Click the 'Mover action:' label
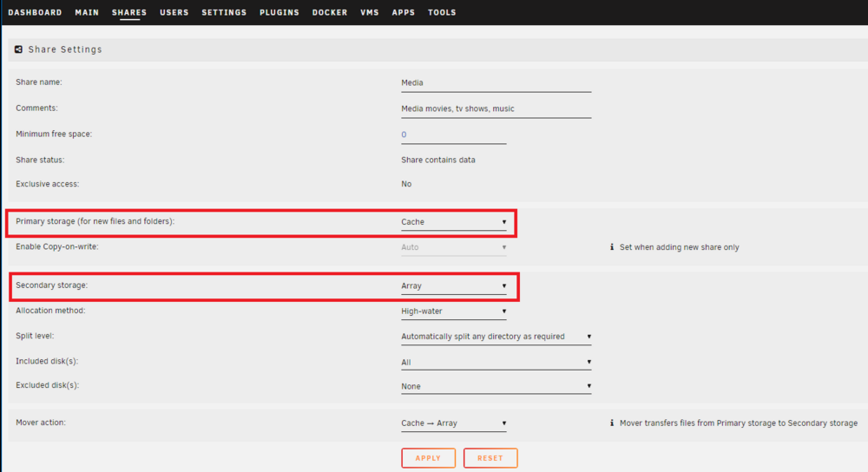868x472 pixels. point(41,423)
